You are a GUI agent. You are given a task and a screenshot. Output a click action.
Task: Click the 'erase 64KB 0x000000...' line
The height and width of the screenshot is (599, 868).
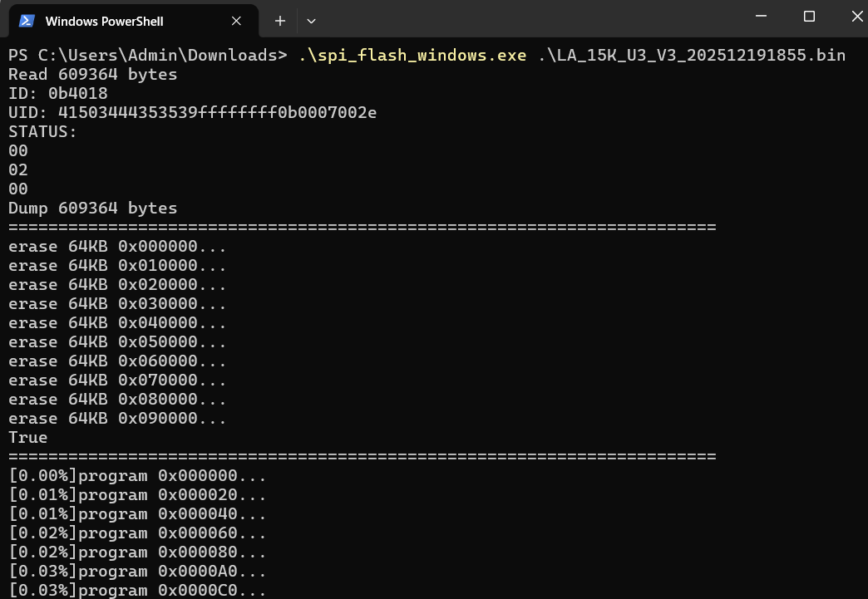(x=117, y=247)
